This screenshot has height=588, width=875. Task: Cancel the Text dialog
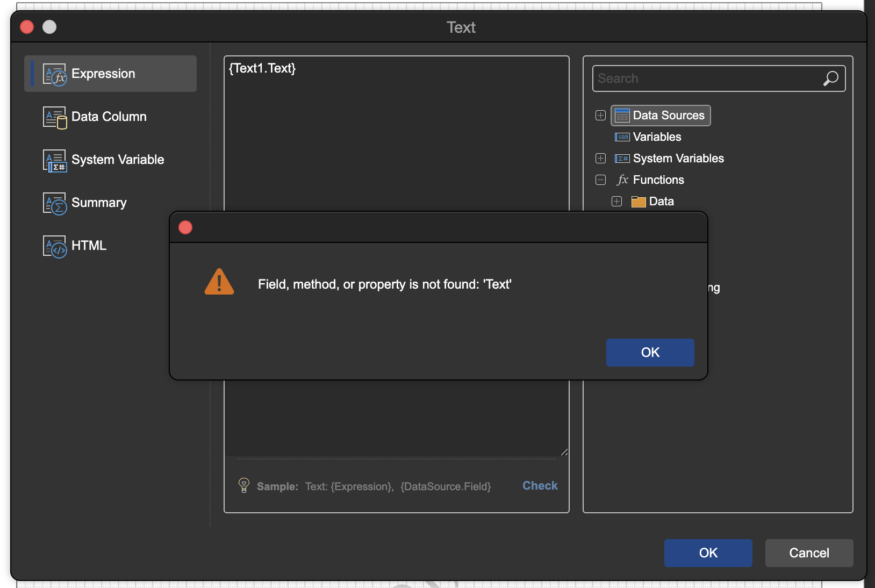(809, 553)
